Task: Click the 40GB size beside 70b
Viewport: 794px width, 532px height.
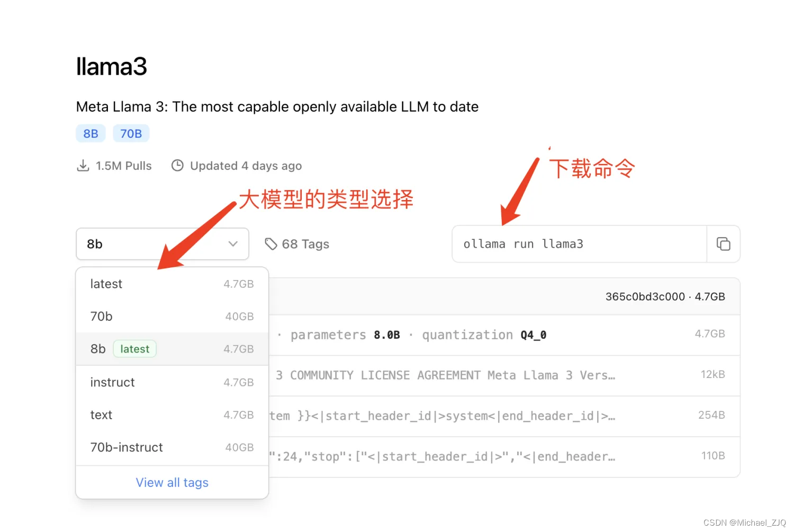Action: pos(239,317)
